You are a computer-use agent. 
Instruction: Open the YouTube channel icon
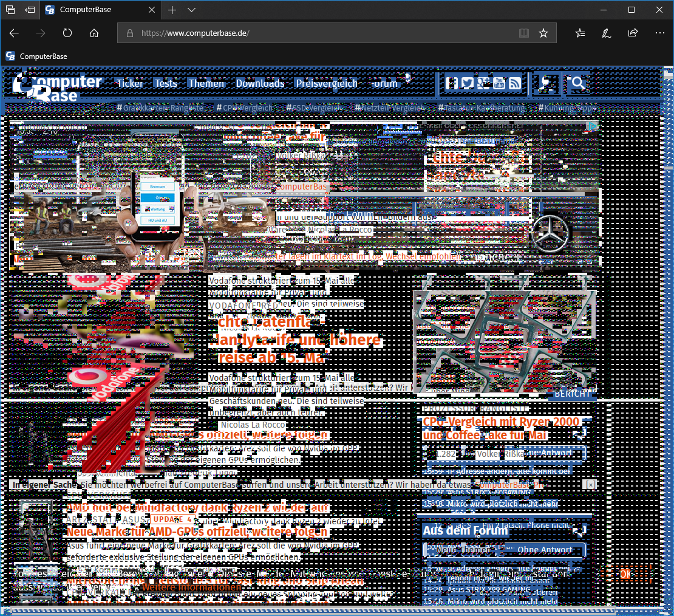(x=499, y=83)
